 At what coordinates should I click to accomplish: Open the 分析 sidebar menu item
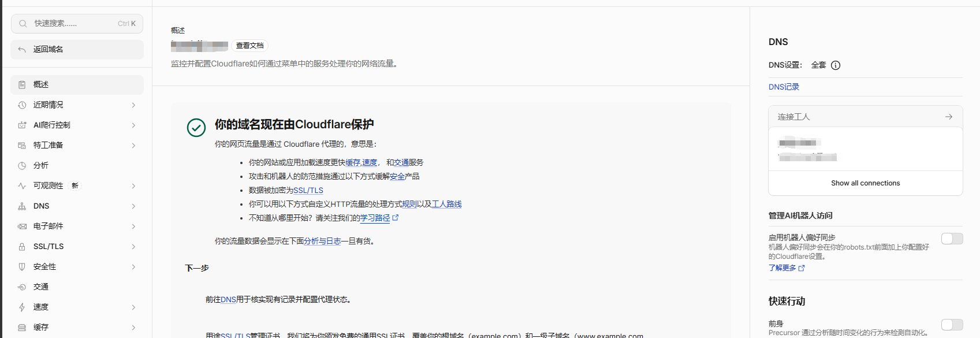pos(77,166)
